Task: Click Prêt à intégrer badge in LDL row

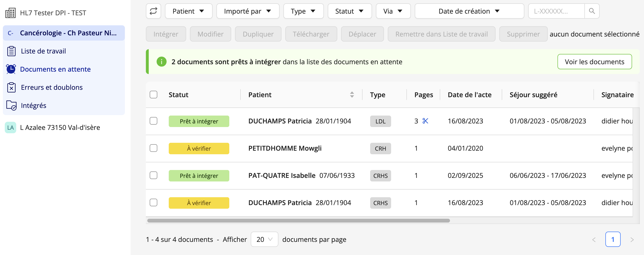Action: (199, 121)
